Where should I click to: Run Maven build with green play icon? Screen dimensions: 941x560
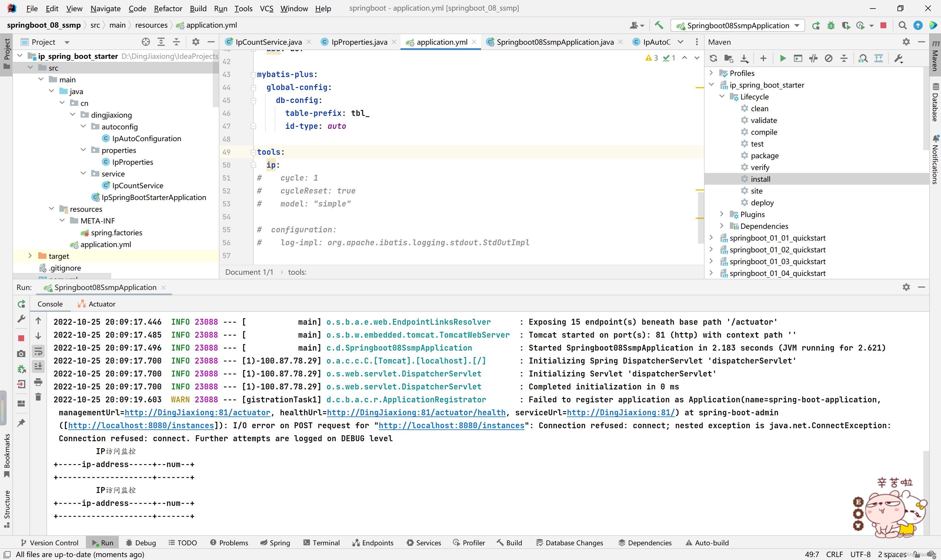click(x=783, y=59)
